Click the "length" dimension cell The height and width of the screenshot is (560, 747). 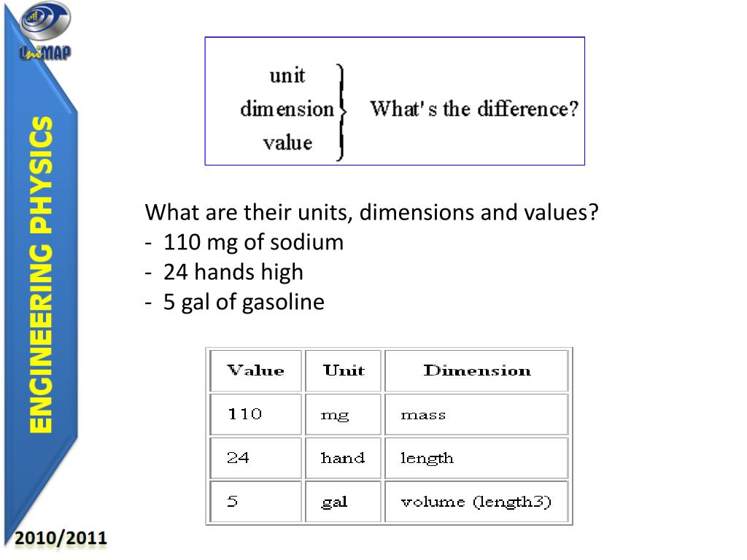[x=476, y=458]
